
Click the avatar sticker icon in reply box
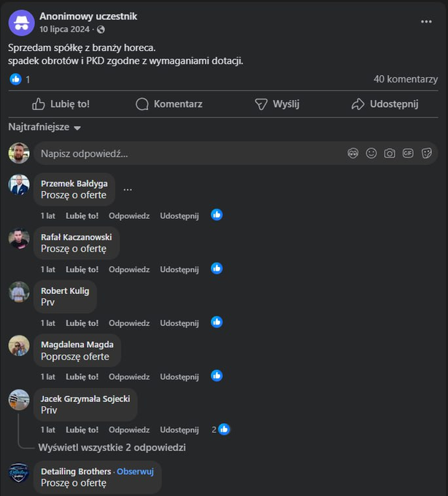pyautogui.click(x=353, y=153)
